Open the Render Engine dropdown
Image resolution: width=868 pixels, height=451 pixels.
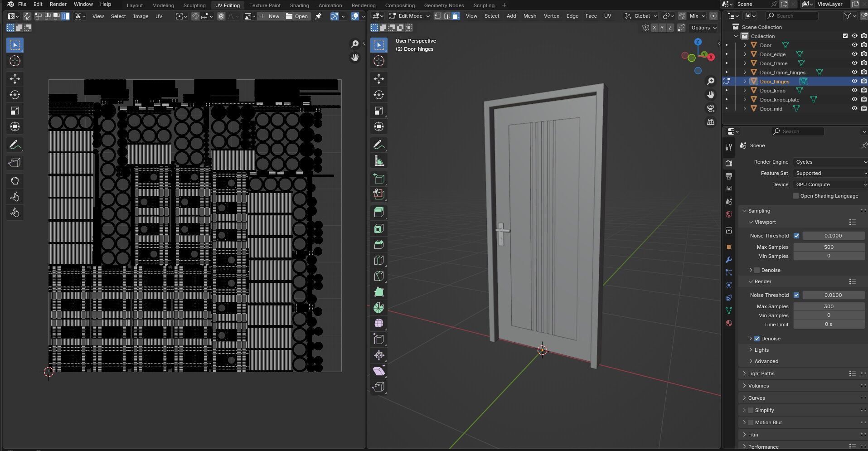(830, 162)
